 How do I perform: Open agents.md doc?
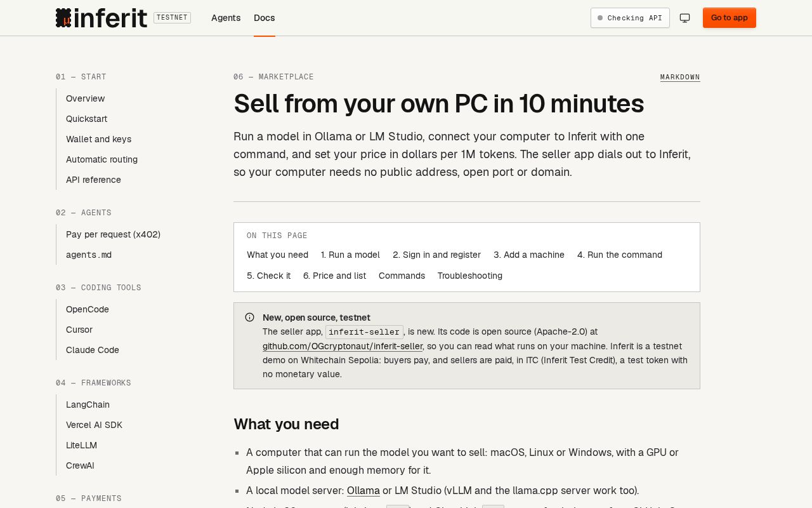pos(89,255)
